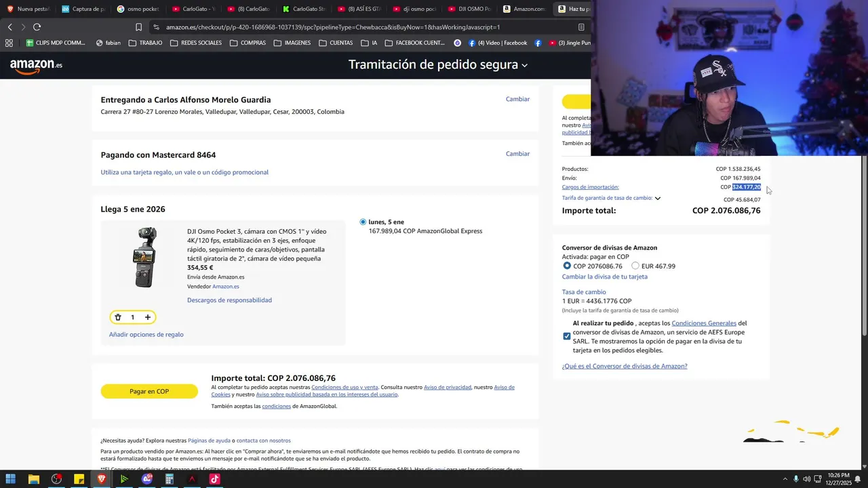This screenshot has height=488, width=868.
Task: Click the microphone icon in system tray
Action: tap(796, 479)
